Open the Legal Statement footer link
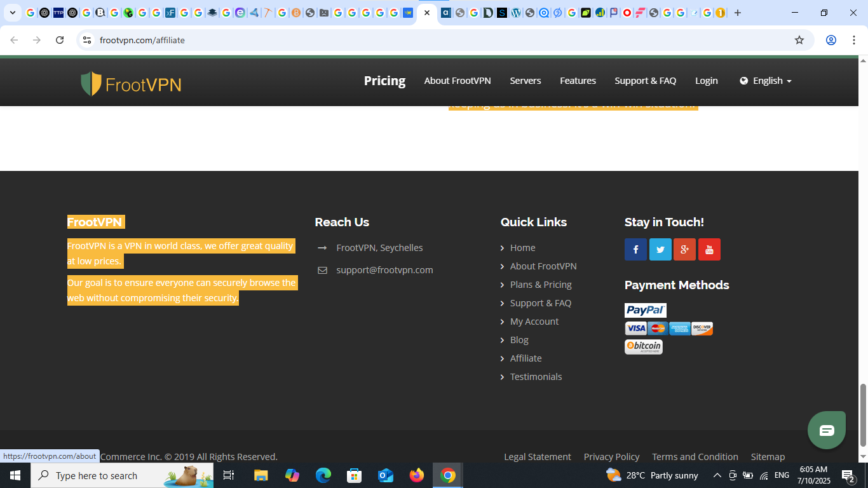868x488 pixels. tap(538, 457)
